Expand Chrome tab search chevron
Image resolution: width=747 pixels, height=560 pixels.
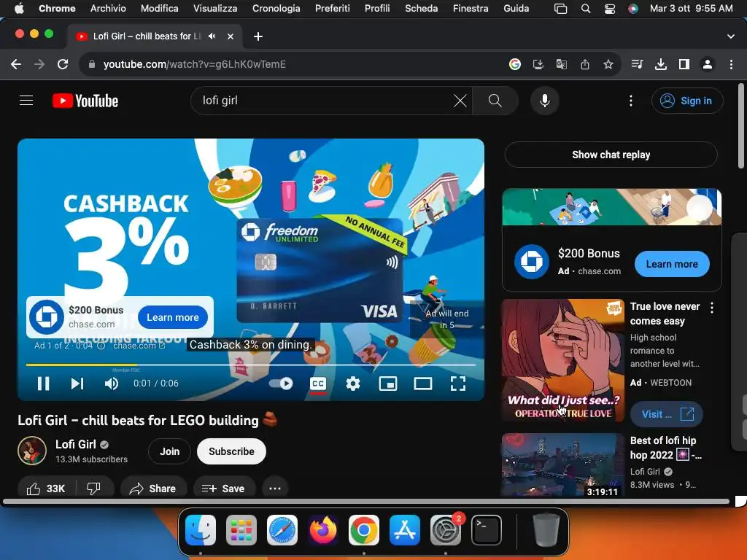[x=731, y=36]
